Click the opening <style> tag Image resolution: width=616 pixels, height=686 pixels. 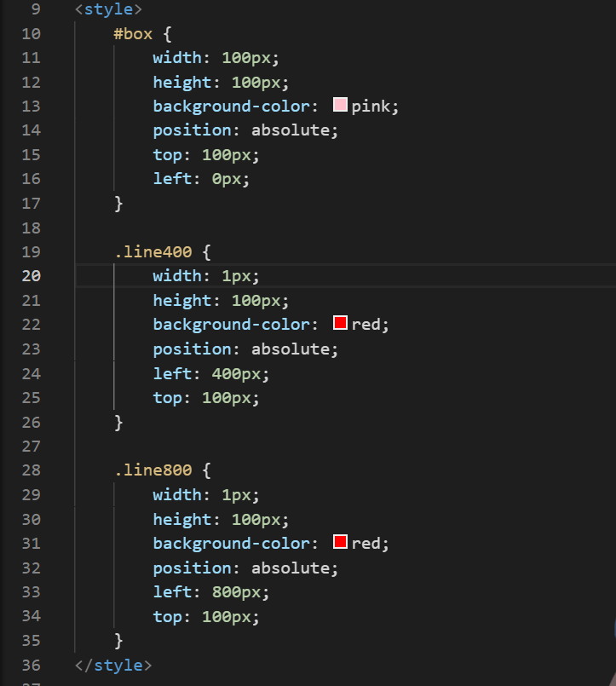[x=108, y=9]
